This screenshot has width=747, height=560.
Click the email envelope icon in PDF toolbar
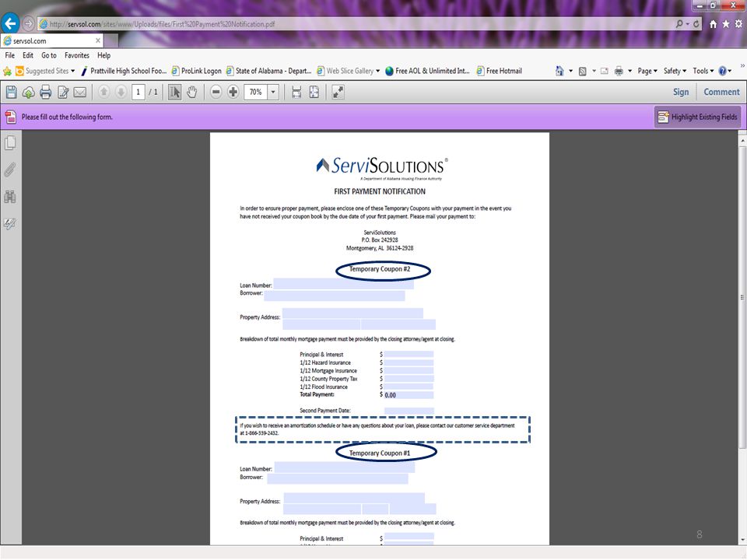point(80,92)
